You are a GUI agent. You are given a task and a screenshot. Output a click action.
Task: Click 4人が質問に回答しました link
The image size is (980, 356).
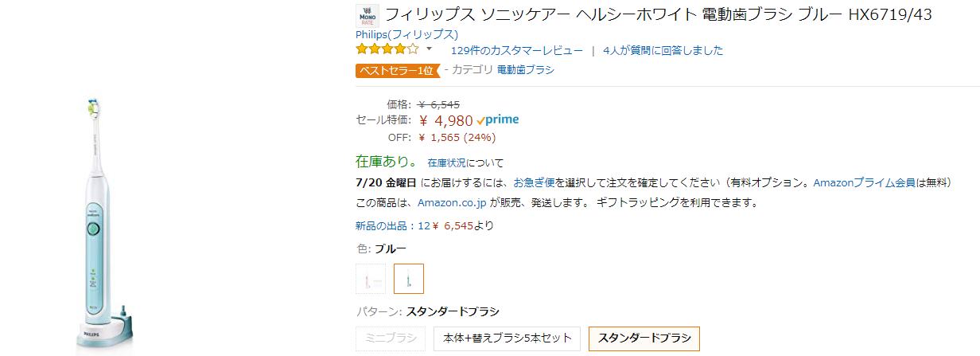click(663, 50)
